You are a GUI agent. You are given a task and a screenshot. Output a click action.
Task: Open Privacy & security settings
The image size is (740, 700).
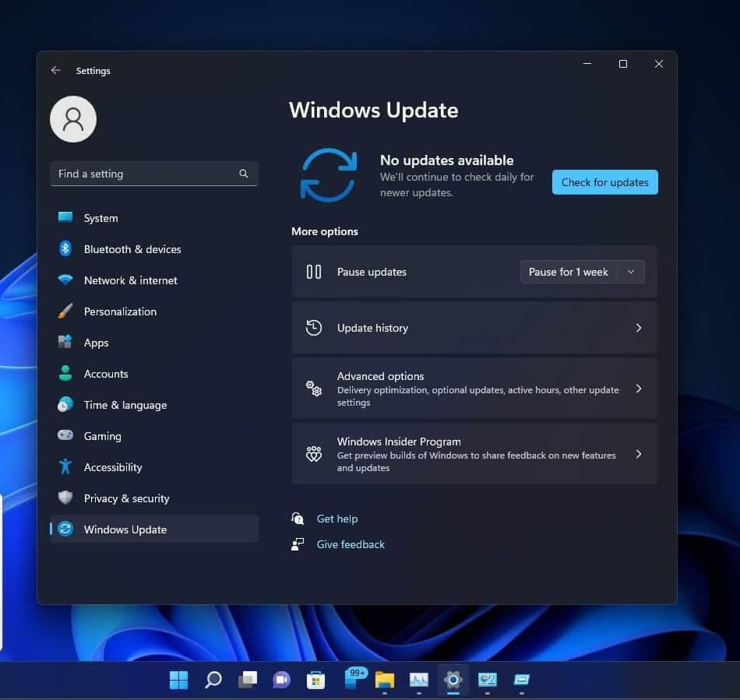coord(154,498)
